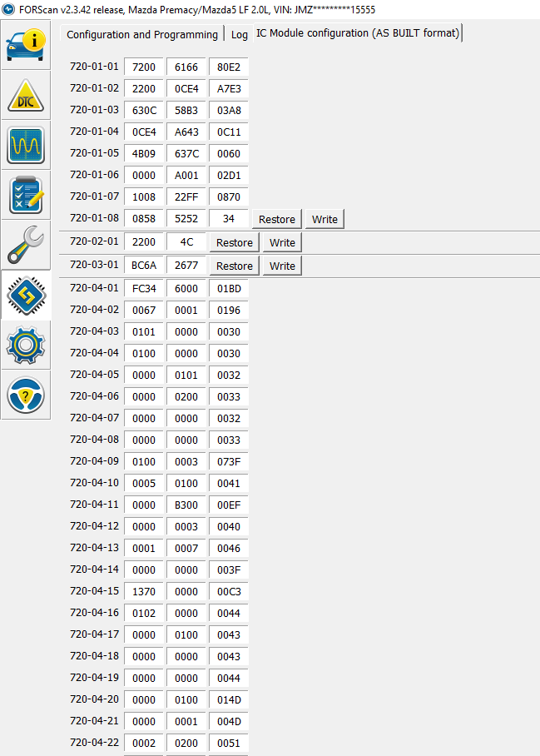Screen dimensions: 540x756
Task: Edit first value field of 720-01-01
Action: [144, 67]
